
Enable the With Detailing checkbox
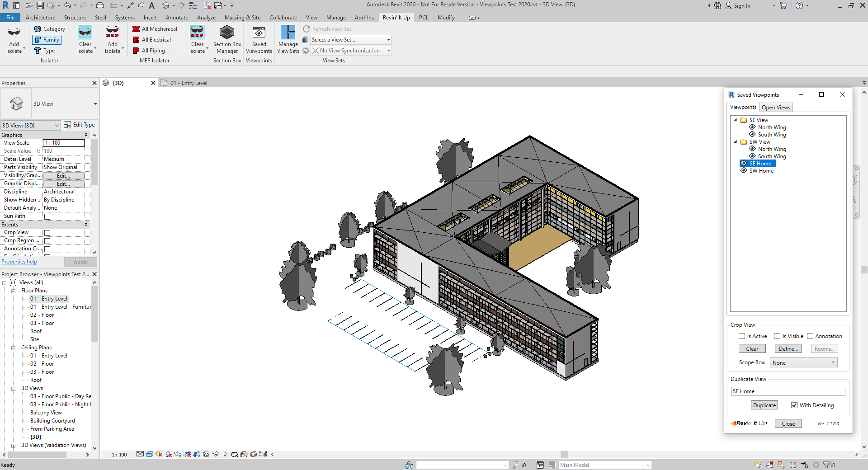(x=794, y=405)
